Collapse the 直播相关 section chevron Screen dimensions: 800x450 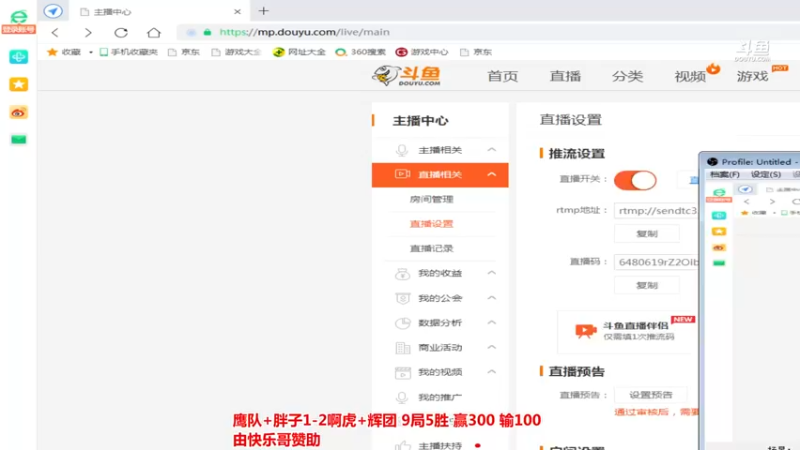pos(491,174)
